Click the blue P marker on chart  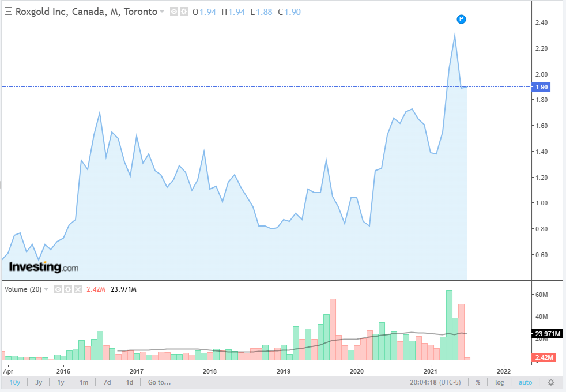click(461, 19)
